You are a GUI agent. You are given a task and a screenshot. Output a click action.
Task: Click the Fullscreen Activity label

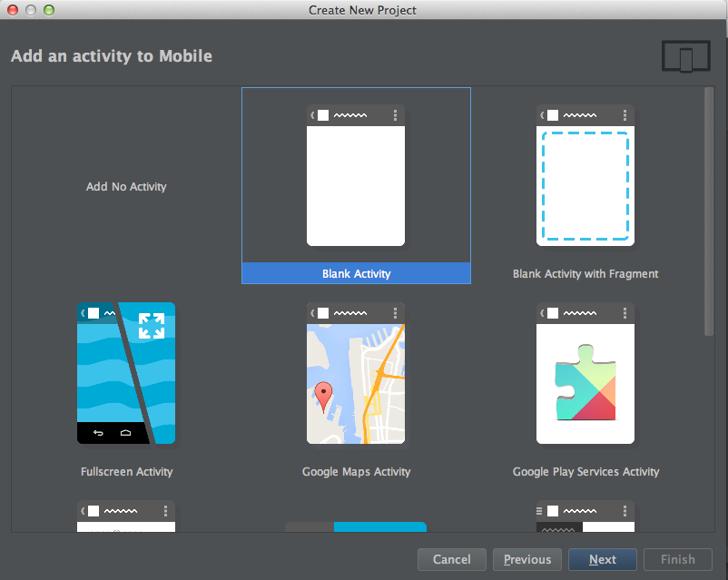(x=127, y=472)
